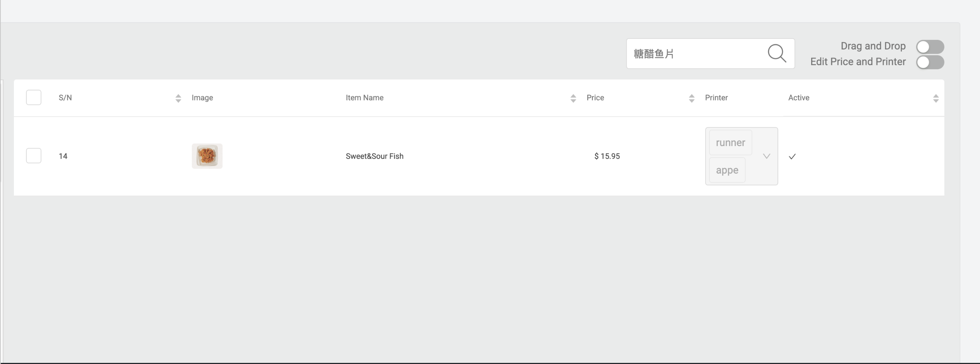Click the S/N column header
Image resolution: width=980 pixels, height=364 pixels.
pos(65,98)
